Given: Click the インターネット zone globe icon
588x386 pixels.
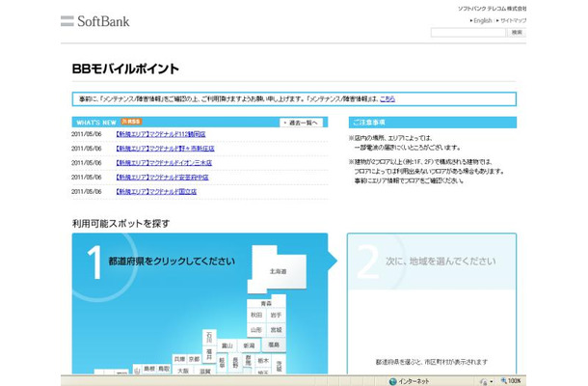Looking at the screenshot, I should click(x=392, y=381).
